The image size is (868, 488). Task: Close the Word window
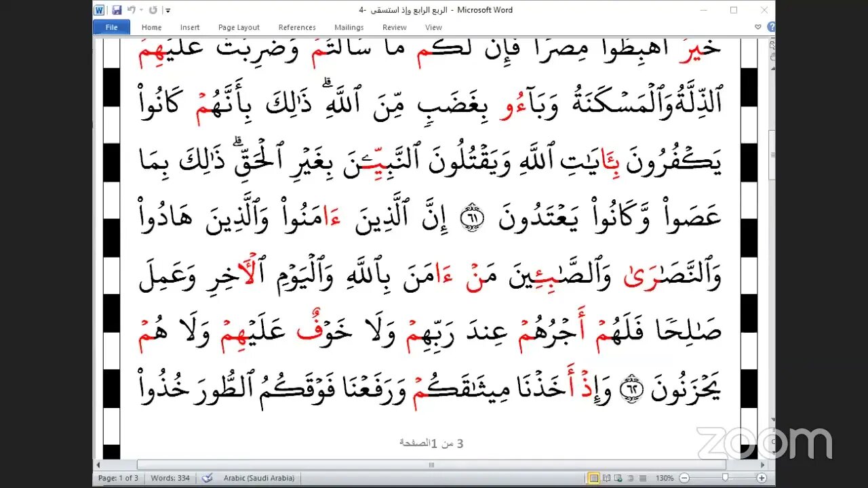764,10
